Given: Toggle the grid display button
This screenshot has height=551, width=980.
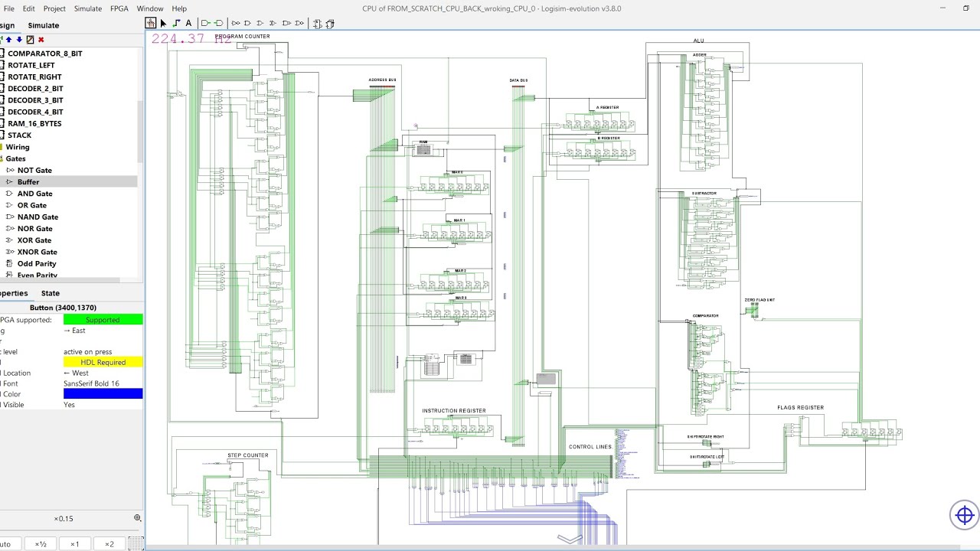Looking at the screenshot, I should click(136, 544).
